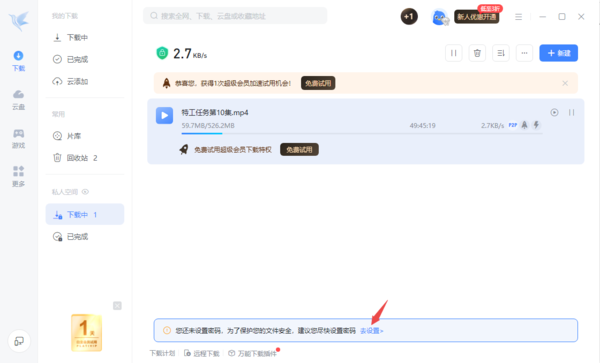Click the search box at top
The image size is (600, 363).
[x=235, y=16]
